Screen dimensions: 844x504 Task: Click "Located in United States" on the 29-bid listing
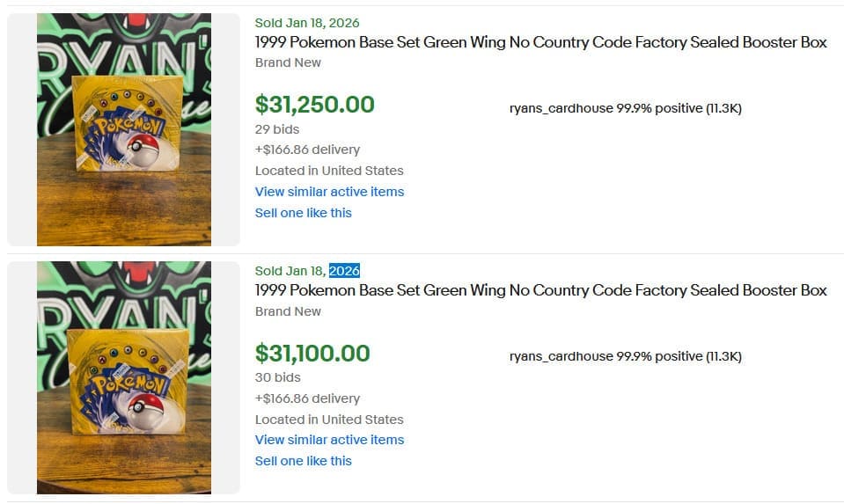(x=329, y=171)
